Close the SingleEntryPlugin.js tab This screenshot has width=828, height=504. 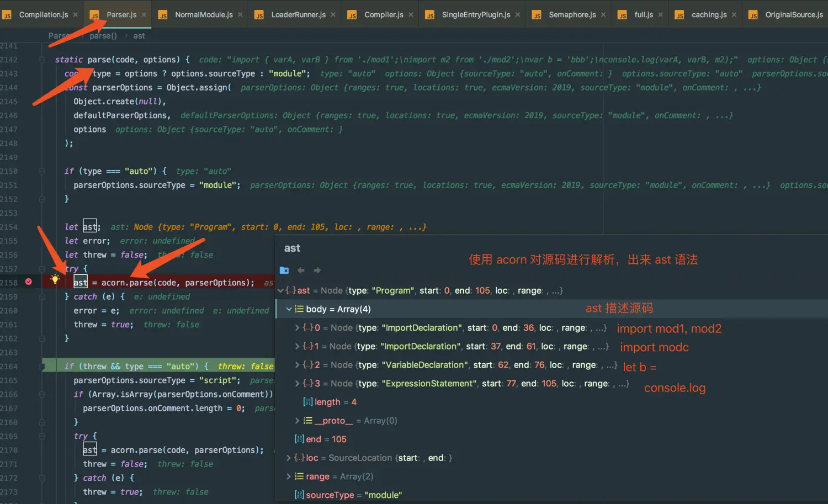pos(518,15)
